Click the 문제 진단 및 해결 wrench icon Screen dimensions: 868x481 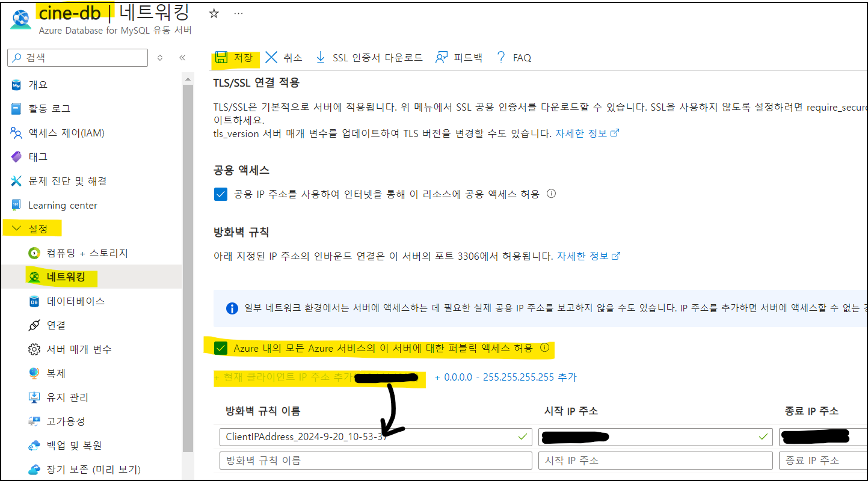point(16,181)
